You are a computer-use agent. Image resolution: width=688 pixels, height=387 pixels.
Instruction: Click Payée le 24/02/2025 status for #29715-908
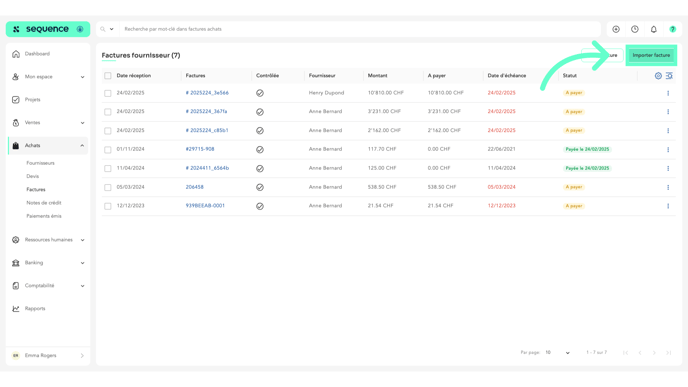pyautogui.click(x=588, y=150)
